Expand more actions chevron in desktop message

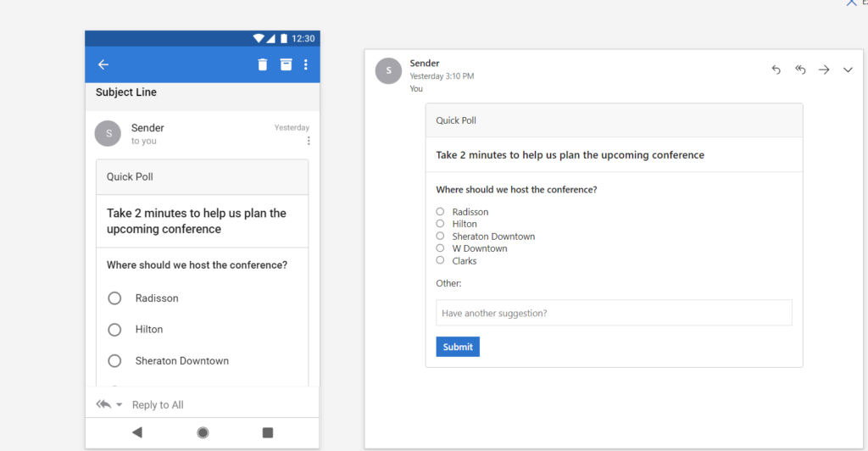(848, 70)
